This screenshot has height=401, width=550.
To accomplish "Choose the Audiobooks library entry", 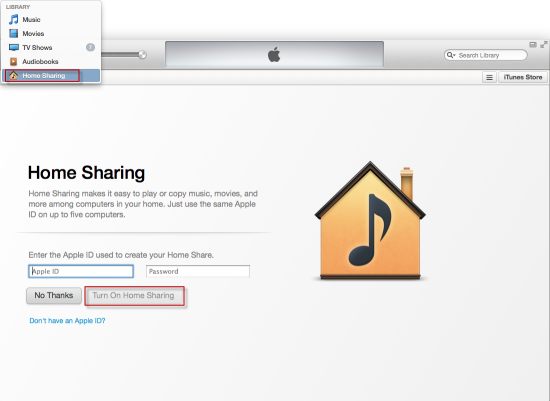I will coord(51,61).
